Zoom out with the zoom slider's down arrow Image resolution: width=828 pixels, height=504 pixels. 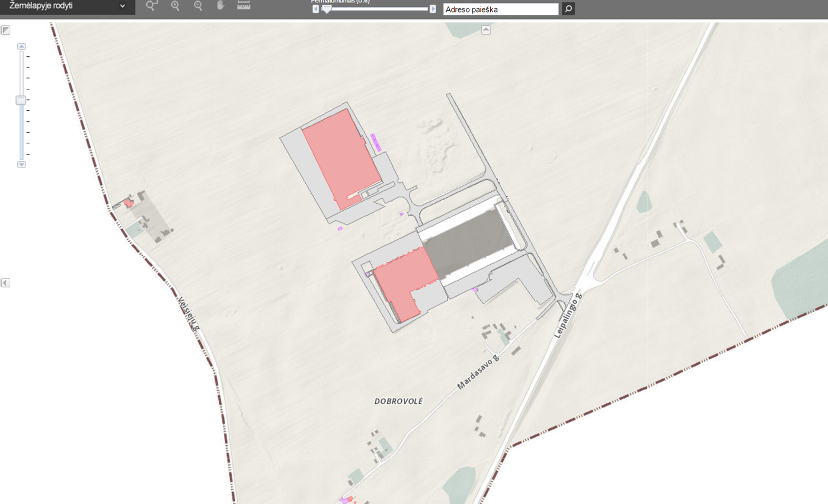(x=21, y=164)
